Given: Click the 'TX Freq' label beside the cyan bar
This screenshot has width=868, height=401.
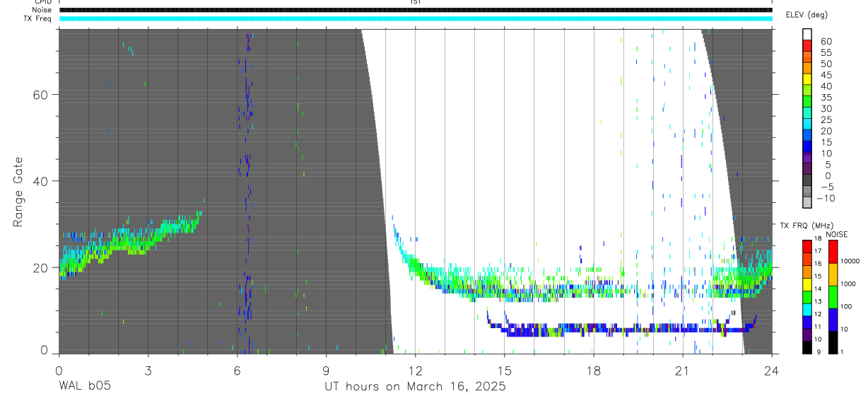Looking at the screenshot, I should [x=37, y=18].
